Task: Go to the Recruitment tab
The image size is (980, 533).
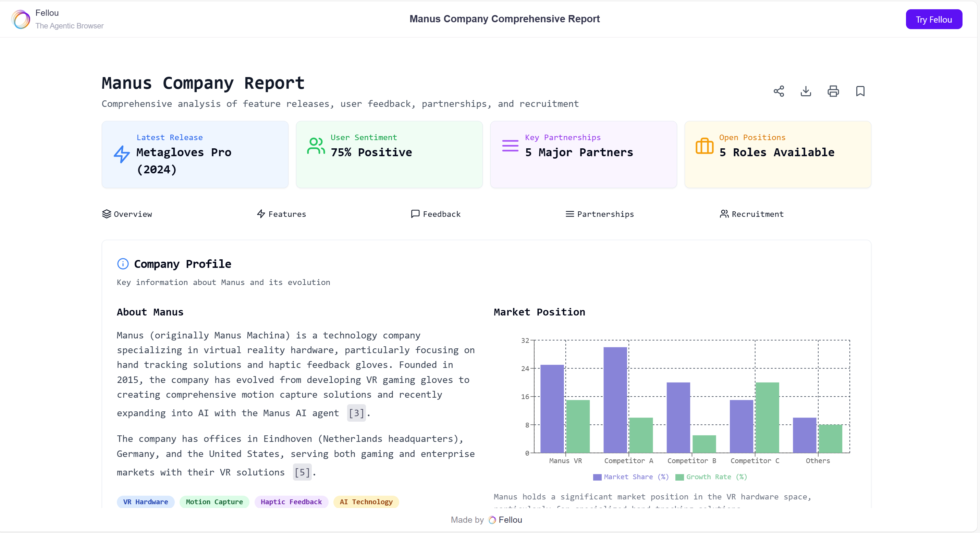Action: coord(752,214)
